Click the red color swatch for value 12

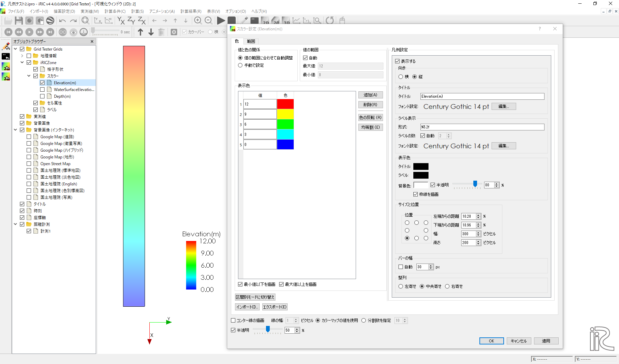pos(285,104)
